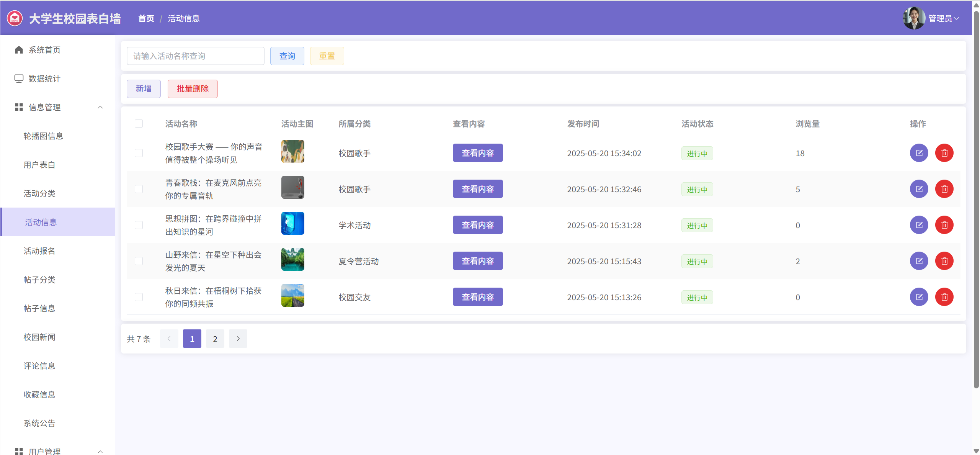Go to 校园新闻 sidebar item
The height and width of the screenshot is (455, 980).
pyautogui.click(x=39, y=337)
